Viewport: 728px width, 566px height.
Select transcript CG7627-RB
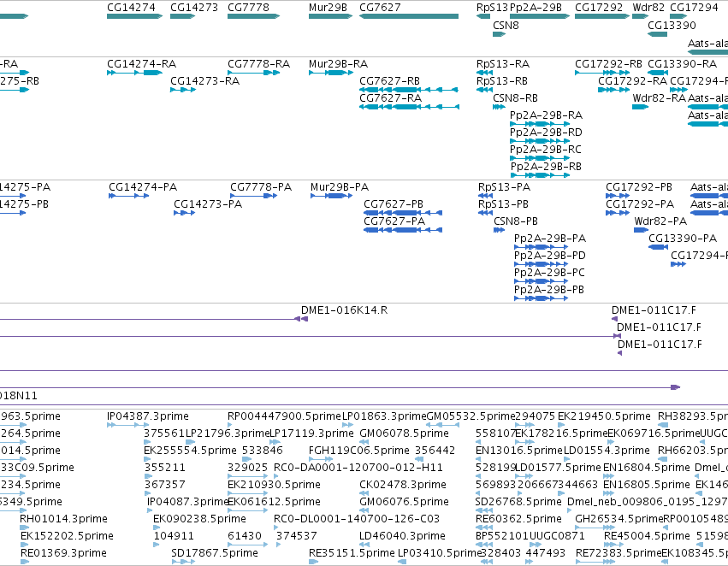[x=409, y=90]
